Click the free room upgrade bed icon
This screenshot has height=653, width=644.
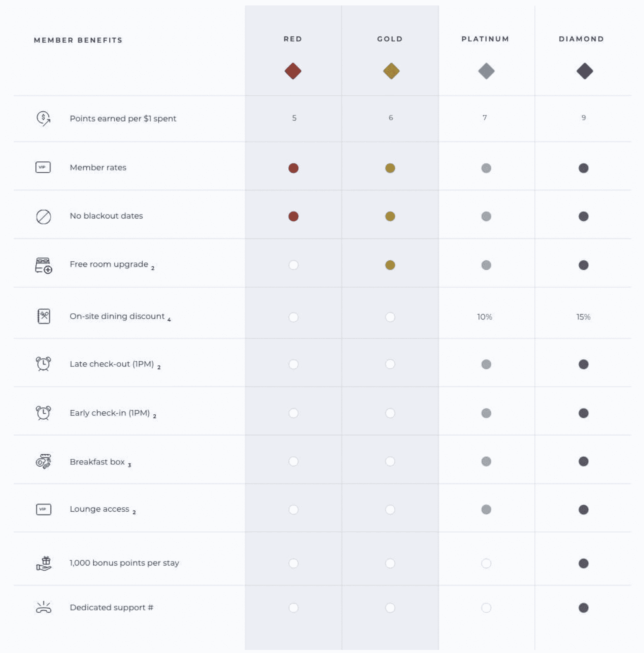pos(43,265)
